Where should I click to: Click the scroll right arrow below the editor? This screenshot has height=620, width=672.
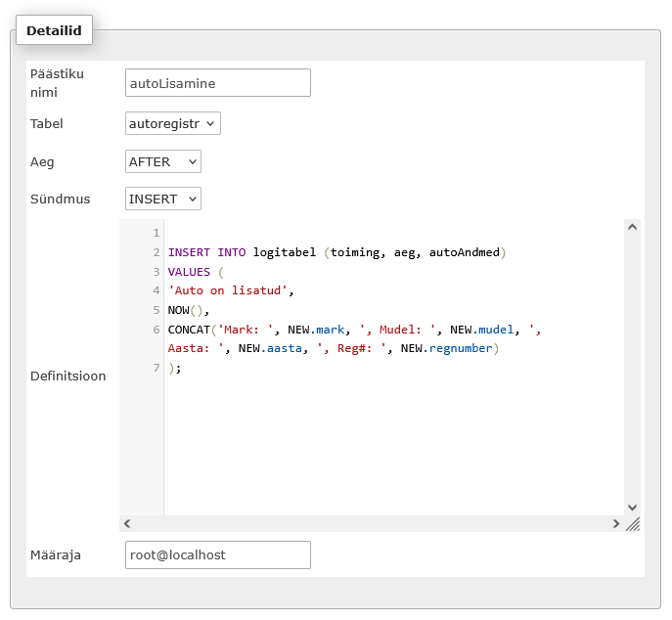click(x=616, y=523)
